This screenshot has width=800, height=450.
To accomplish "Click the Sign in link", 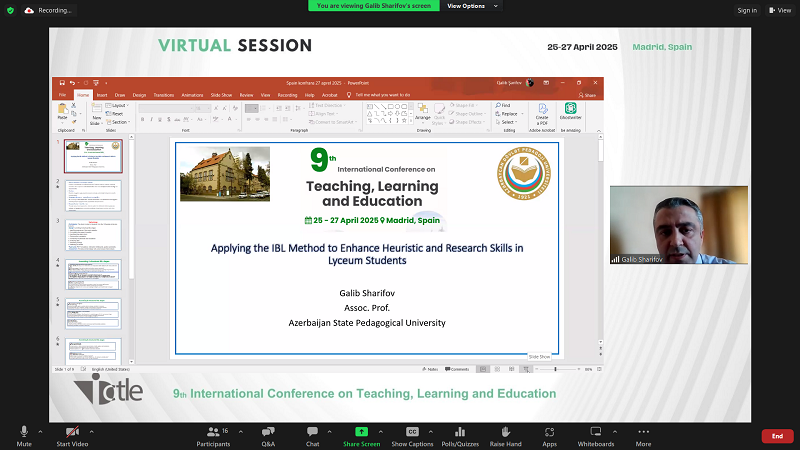I will click(x=746, y=10).
